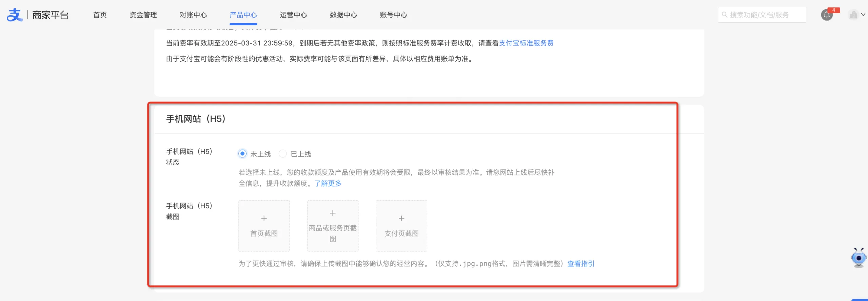Select the 未上线 radio option
The height and width of the screenshot is (301, 868).
(x=242, y=154)
